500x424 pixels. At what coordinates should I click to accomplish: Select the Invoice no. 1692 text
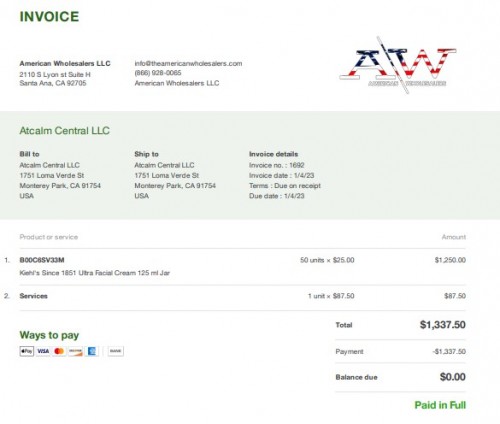[277, 165]
